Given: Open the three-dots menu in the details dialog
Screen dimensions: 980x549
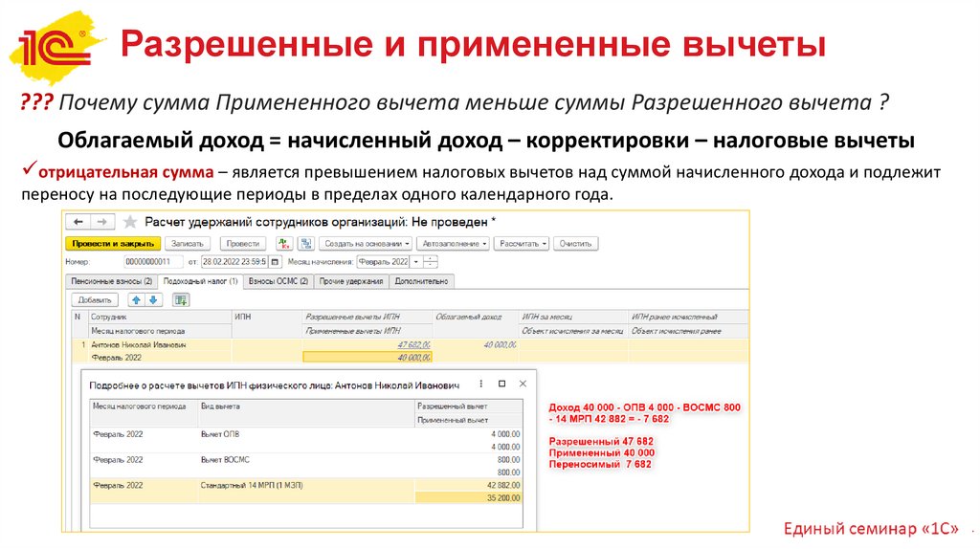Looking at the screenshot, I should click(x=480, y=384).
